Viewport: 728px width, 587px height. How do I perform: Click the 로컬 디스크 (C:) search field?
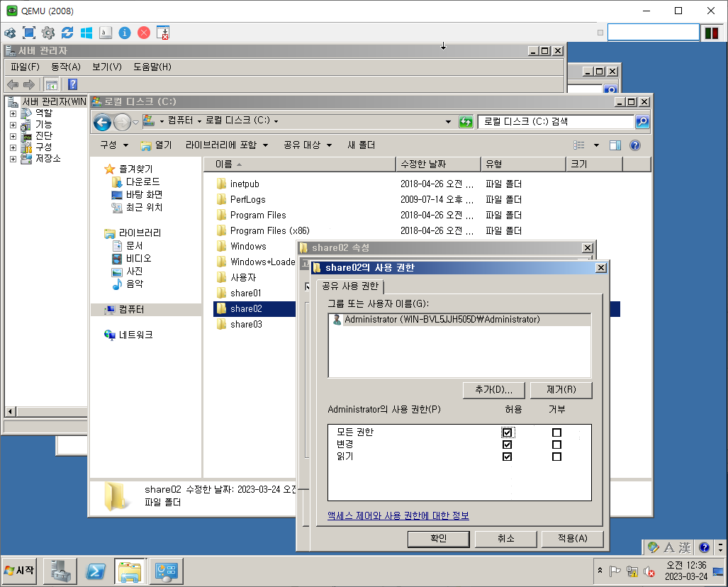coord(556,122)
